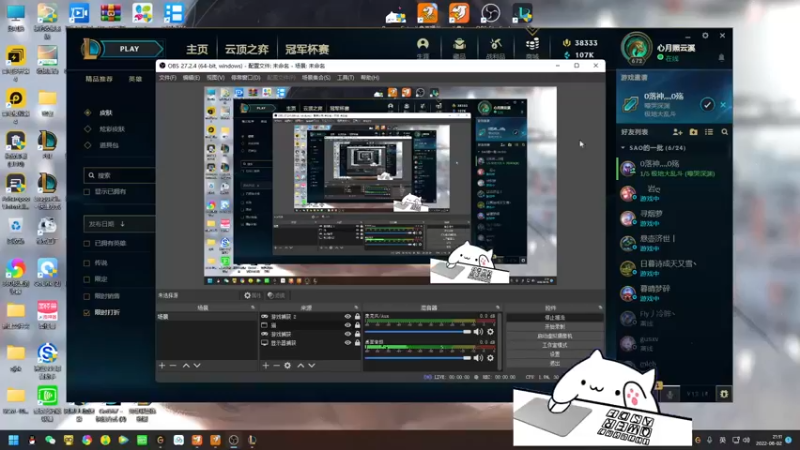This screenshot has width=800, height=450.
Task: Open Windows Start button on taskbar
Action: [14, 440]
